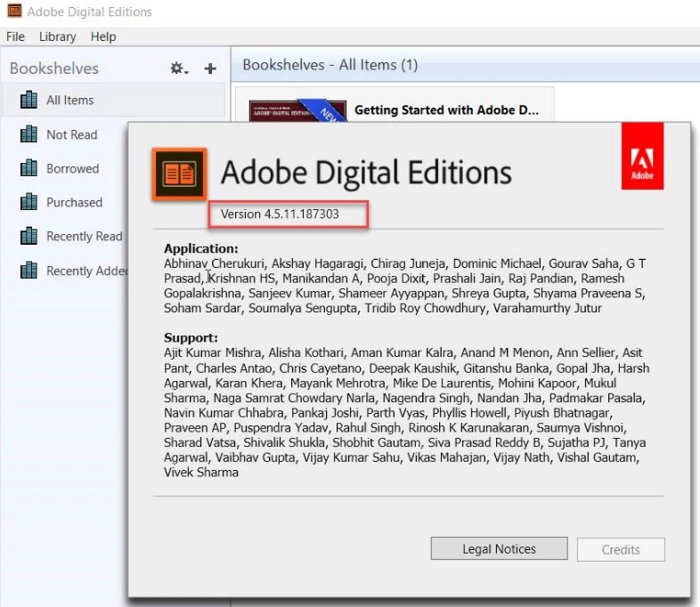Viewport: 700px width, 607px height.
Task: Open the Library menu
Action: point(58,36)
